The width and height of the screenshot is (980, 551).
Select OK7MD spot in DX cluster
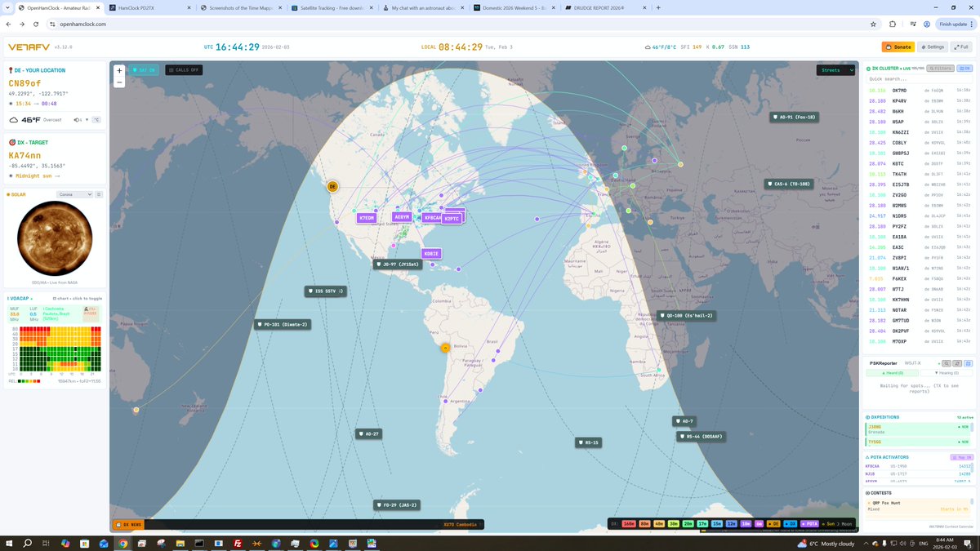click(x=920, y=90)
